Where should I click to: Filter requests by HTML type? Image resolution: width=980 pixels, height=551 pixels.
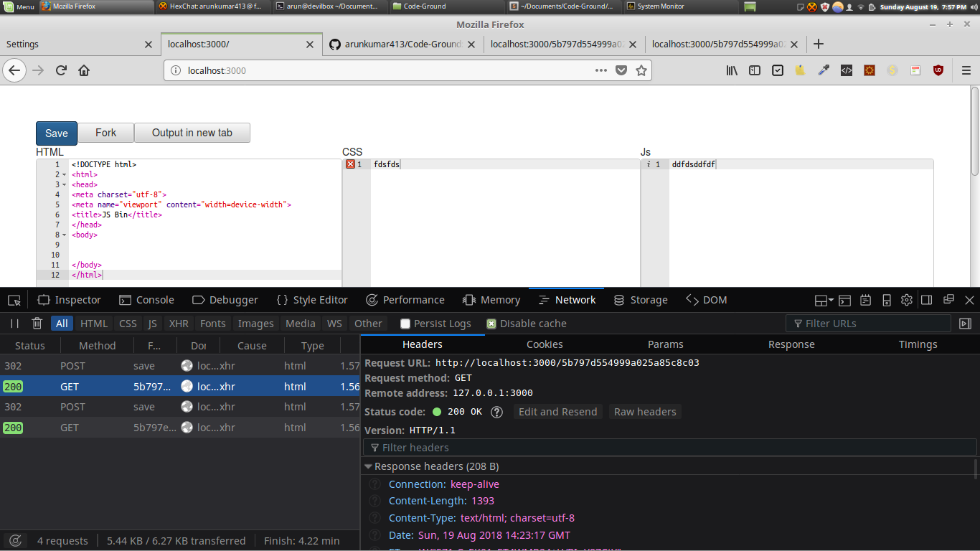click(94, 324)
